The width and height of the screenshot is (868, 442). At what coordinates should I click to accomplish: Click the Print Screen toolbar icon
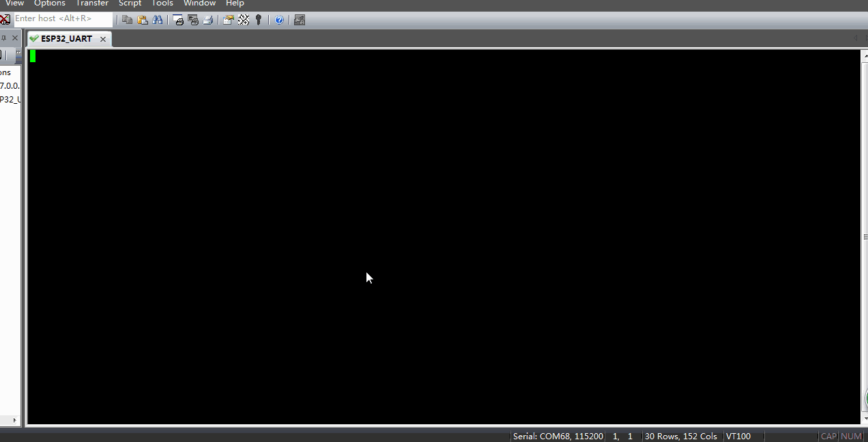pos(178,20)
